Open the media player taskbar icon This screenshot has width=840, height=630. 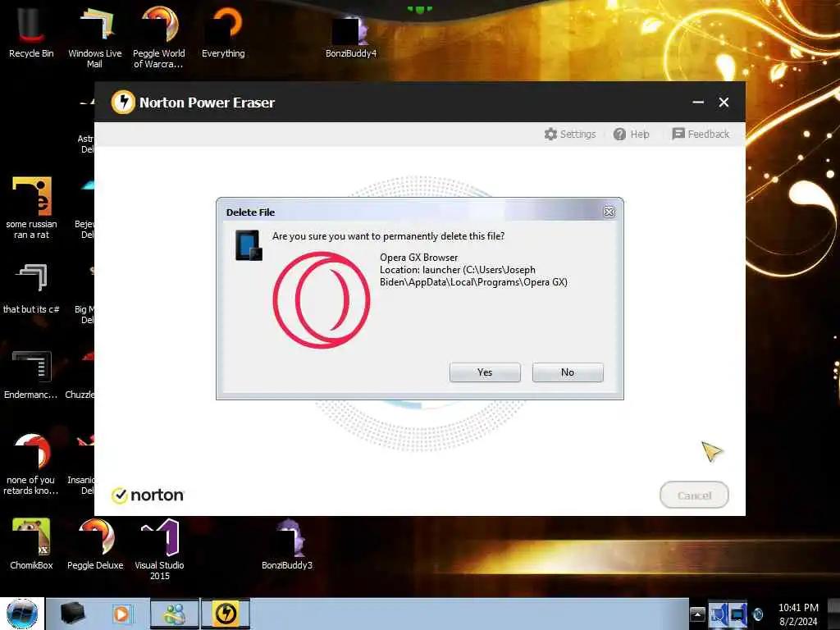click(x=121, y=614)
